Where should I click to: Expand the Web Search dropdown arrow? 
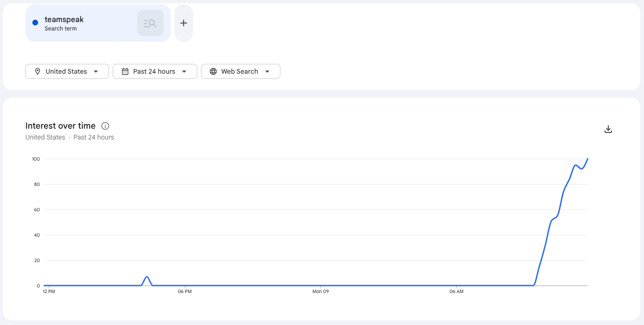(x=267, y=71)
